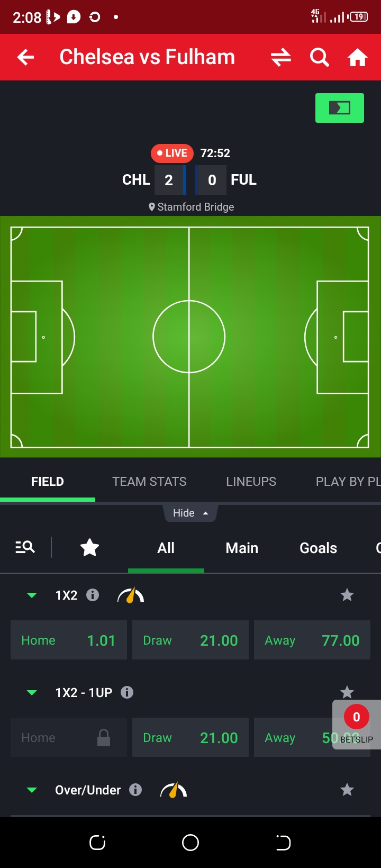Collapse the 1X2 market section

(32, 595)
